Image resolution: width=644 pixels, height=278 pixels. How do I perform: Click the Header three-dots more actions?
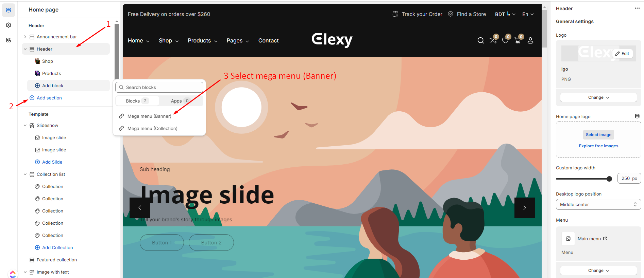[x=637, y=8]
